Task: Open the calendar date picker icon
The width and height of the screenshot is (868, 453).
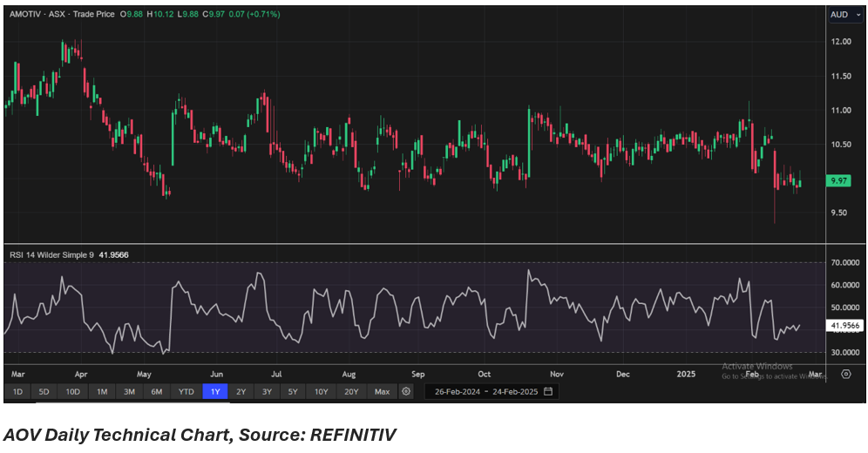Action: point(548,392)
